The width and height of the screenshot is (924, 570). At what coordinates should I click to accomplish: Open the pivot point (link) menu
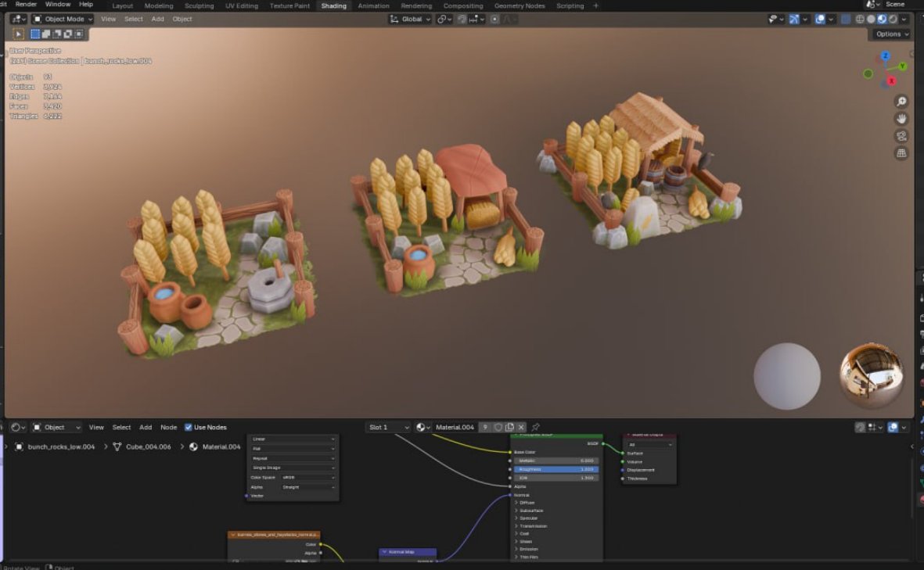coord(444,19)
